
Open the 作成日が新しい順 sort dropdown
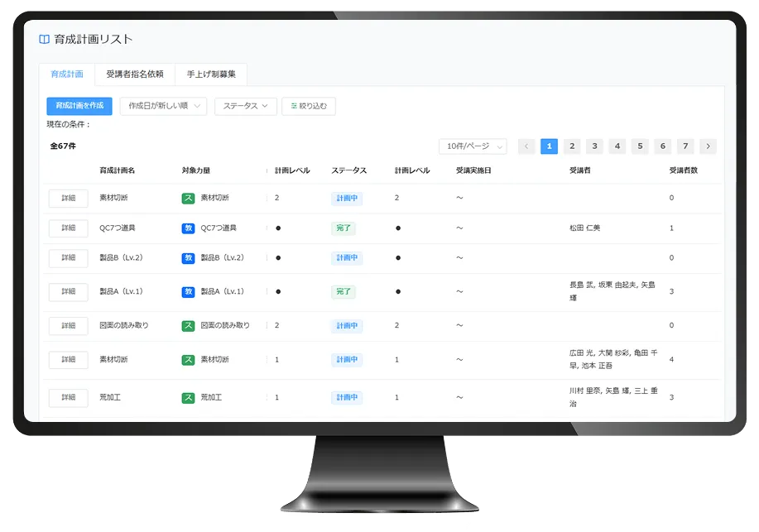tap(163, 106)
